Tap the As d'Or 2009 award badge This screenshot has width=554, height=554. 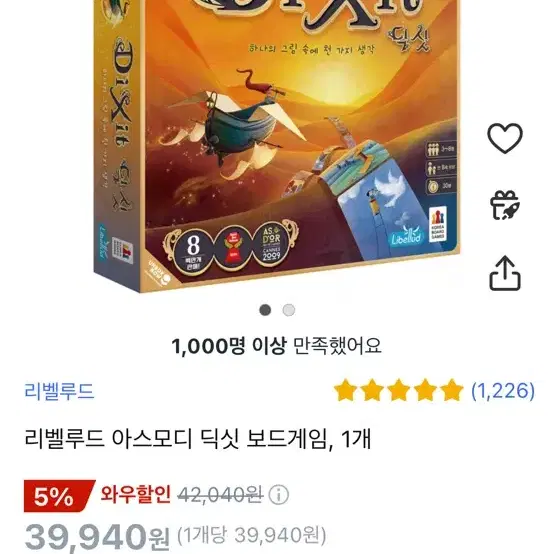271,244
